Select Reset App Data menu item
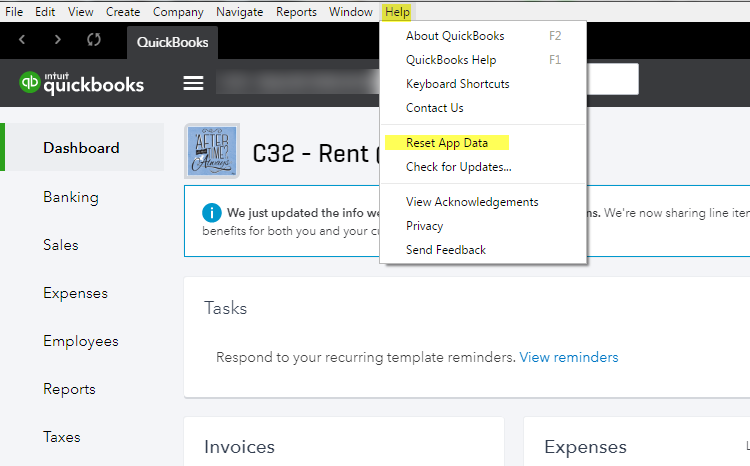Screen dimensions: 750x466 (x=446, y=143)
